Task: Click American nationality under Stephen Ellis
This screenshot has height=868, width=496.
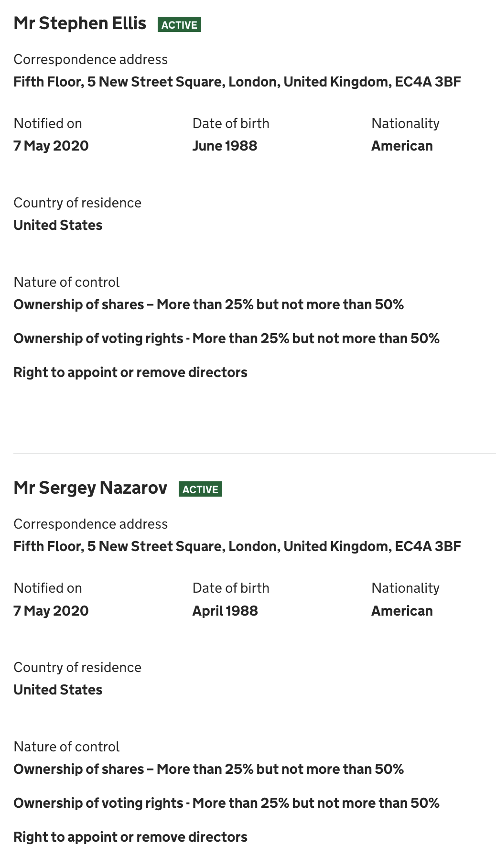Action: coord(402,146)
